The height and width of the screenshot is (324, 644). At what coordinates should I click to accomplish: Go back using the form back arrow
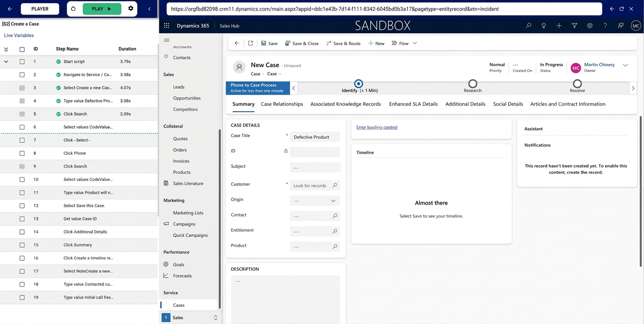pyautogui.click(x=237, y=43)
